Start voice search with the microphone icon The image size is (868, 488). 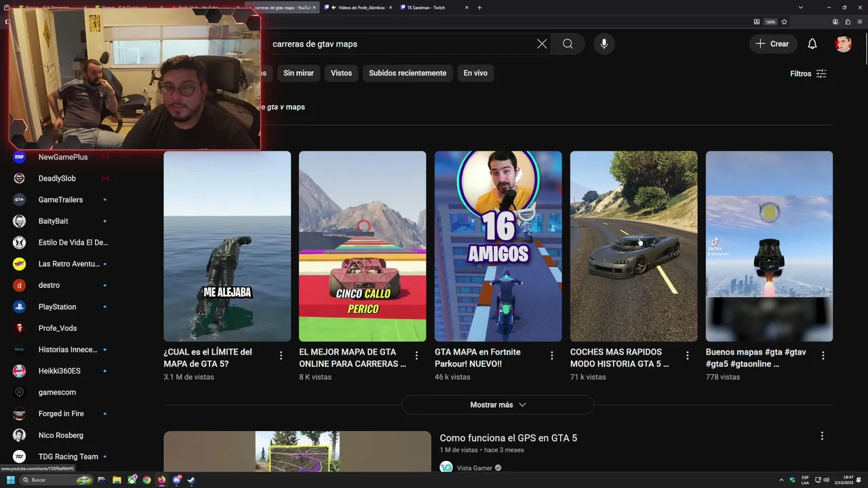point(604,44)
